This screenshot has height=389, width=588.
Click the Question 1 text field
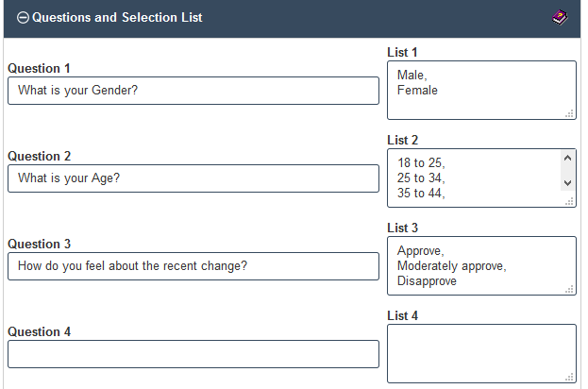coord(193,91)
